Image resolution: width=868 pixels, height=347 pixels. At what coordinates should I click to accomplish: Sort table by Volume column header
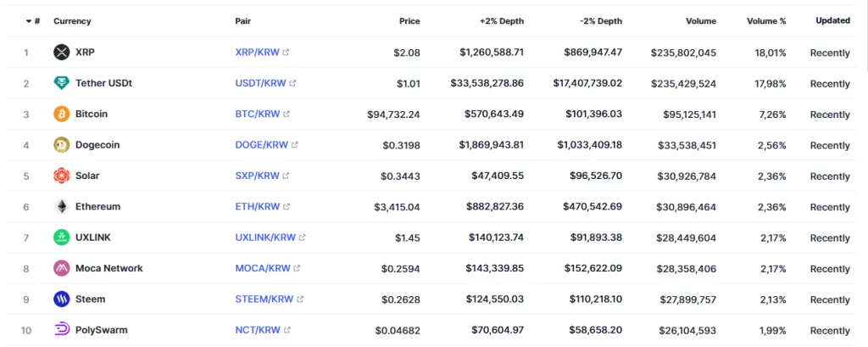pos(700,21)
